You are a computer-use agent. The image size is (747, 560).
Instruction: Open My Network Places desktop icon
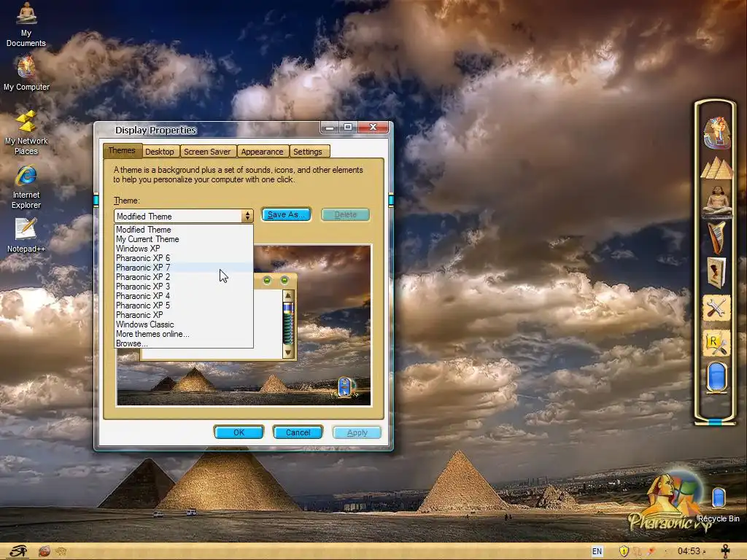[x=26, y=133]
